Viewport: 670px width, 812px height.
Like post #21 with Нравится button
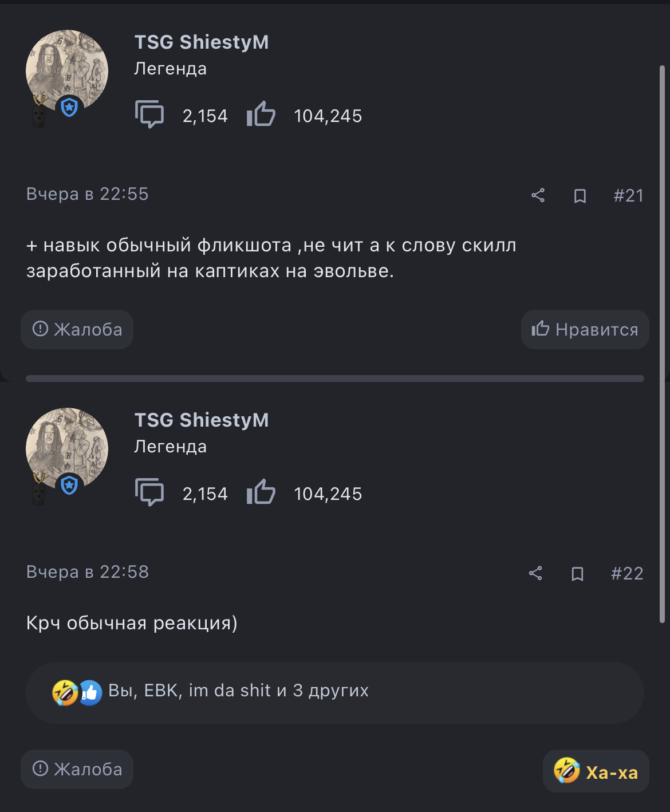tap(585, 329)
